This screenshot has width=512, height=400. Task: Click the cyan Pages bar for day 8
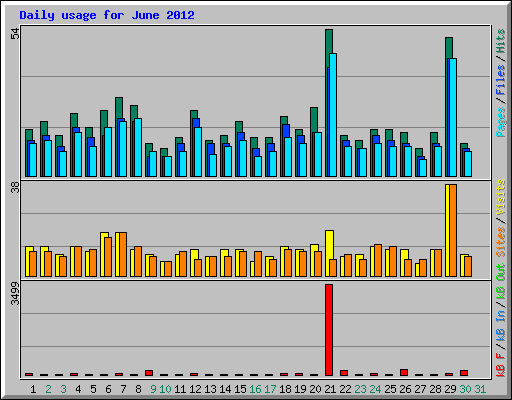138,148
